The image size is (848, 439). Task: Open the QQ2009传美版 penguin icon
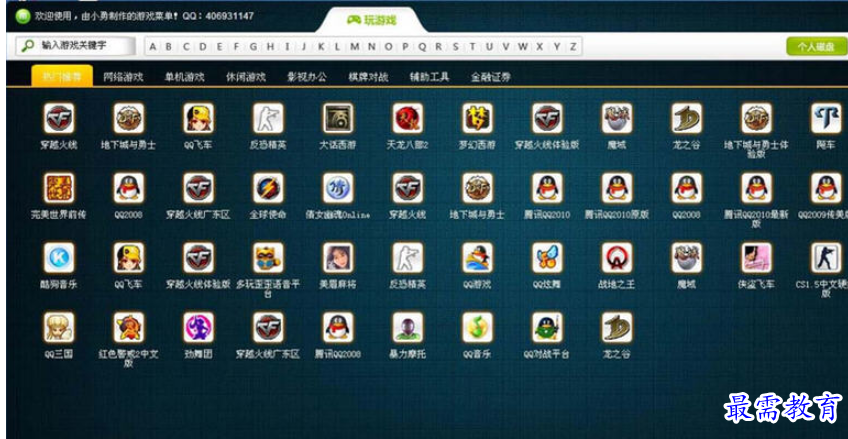click(x=826, y=188)
